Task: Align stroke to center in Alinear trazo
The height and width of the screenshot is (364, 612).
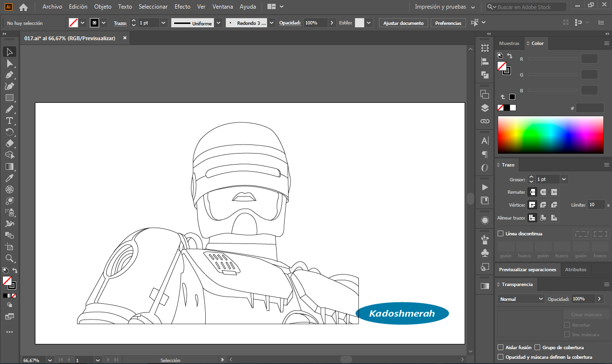Action: point(532,218)
